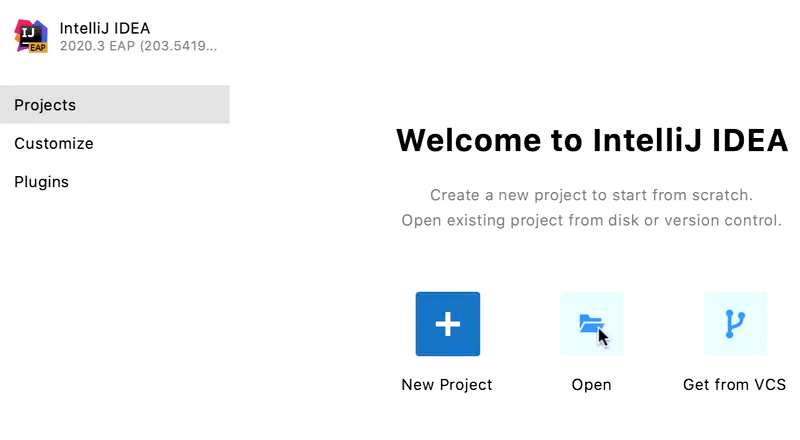Click the Welcome to IntelliJ IDEA heading
The image size is (800, 440).
pyautogui.click(x=591, y=141)
